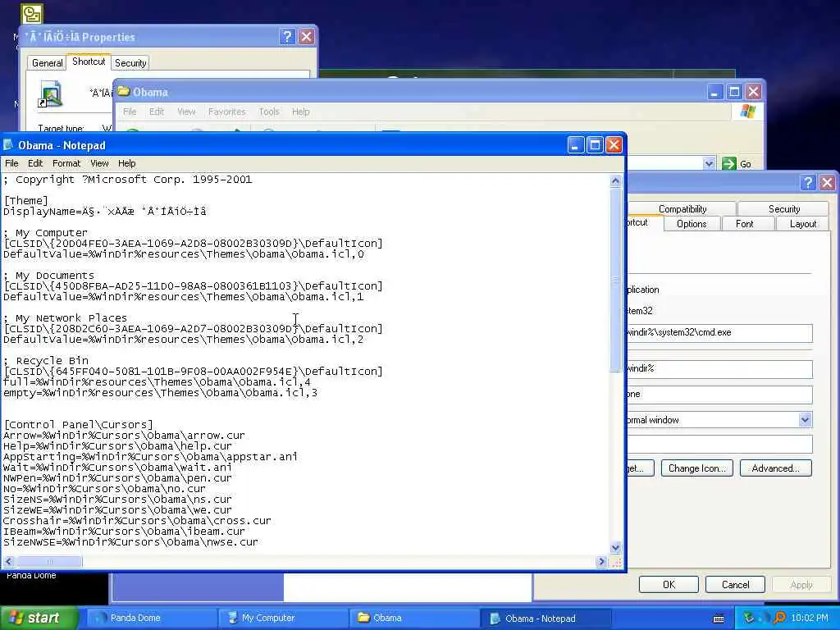Click first system tray icon near clock
The height and width of the screenshot is (630, 840).
pyautogui.click(x=748, y=619)
